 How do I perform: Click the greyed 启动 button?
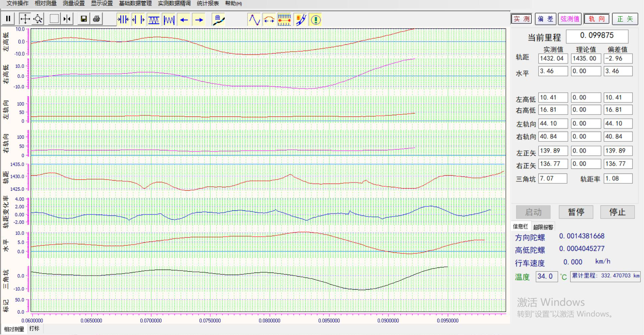(533, 212)
